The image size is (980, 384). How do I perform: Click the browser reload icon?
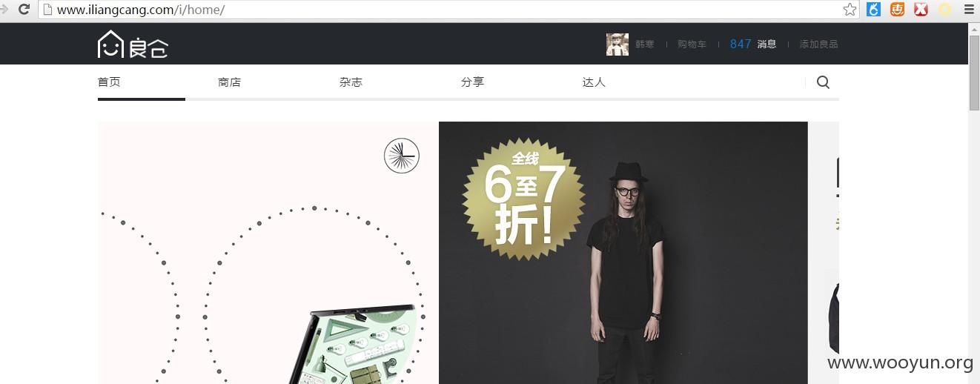(x=24, y=10)
